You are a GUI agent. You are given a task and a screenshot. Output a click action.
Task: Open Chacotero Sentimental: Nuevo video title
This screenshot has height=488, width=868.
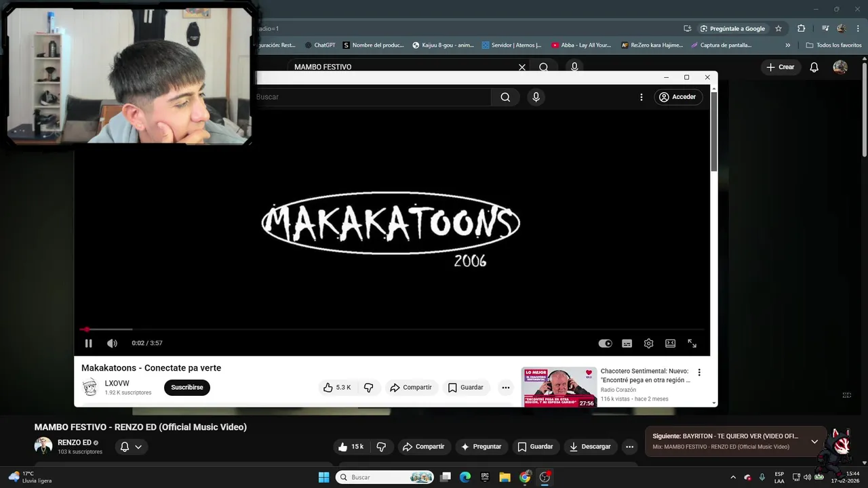point(645,375)
